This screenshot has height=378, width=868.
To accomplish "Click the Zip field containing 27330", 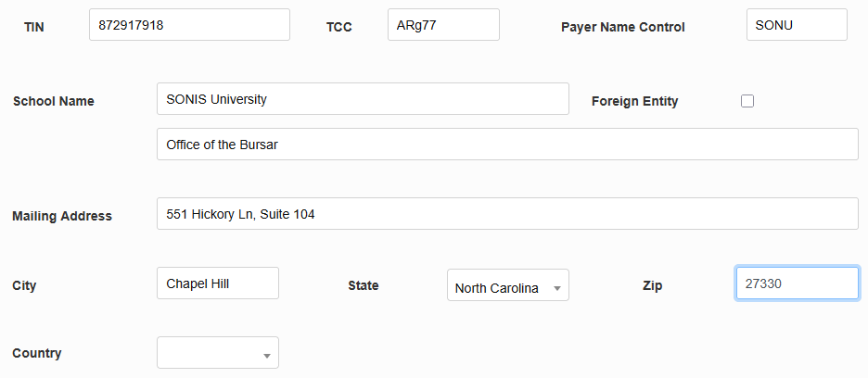I will coord(797,283).
